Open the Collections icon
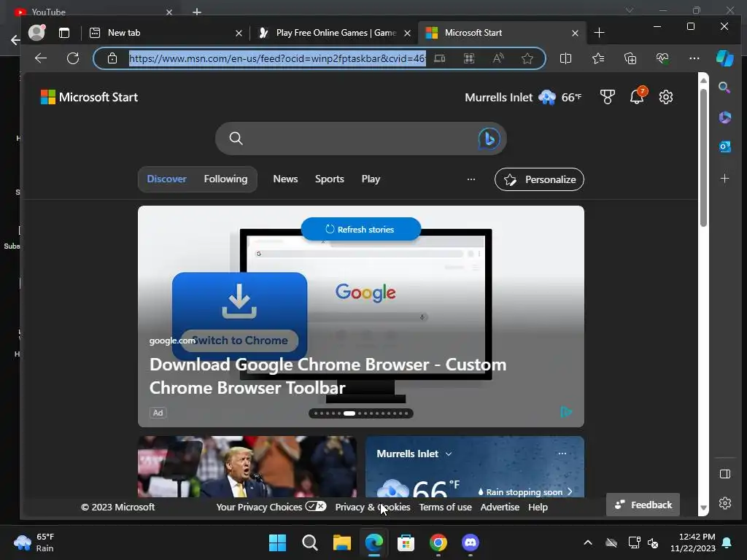Viewport: 747px width, 560px height. coord(630,58)
